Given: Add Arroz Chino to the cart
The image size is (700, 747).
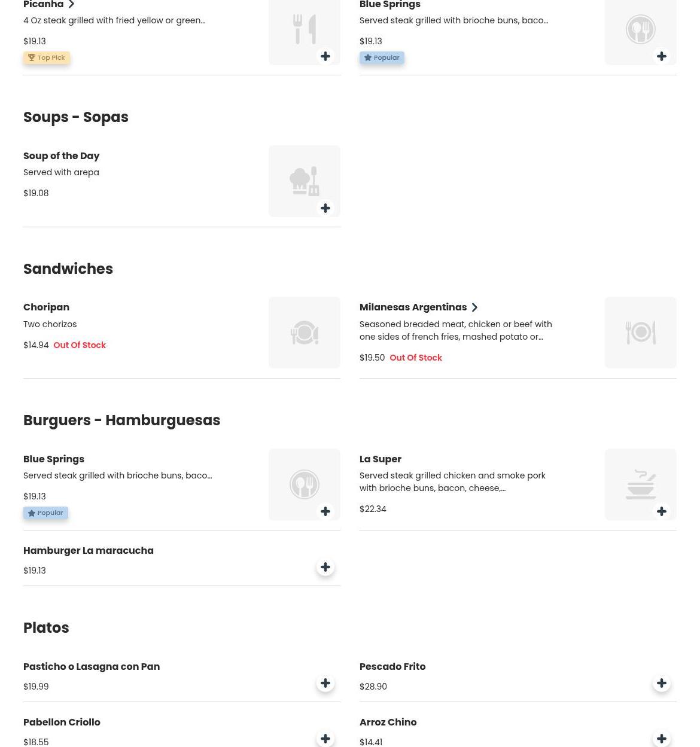Looking at the screenshot, I should pos(662,739).
